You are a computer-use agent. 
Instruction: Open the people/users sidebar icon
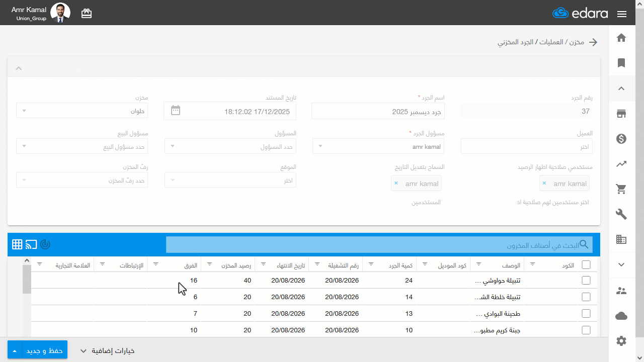point(621,291)
